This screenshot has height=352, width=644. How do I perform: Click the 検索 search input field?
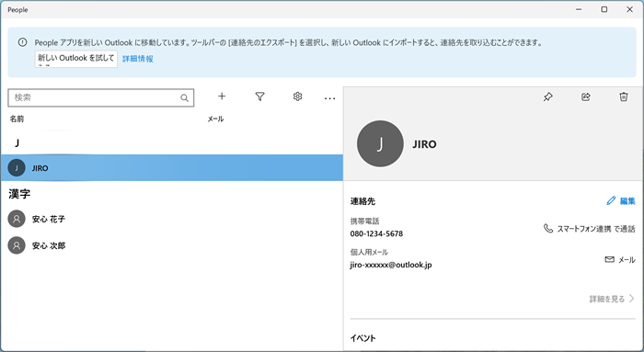click(100, 98)
